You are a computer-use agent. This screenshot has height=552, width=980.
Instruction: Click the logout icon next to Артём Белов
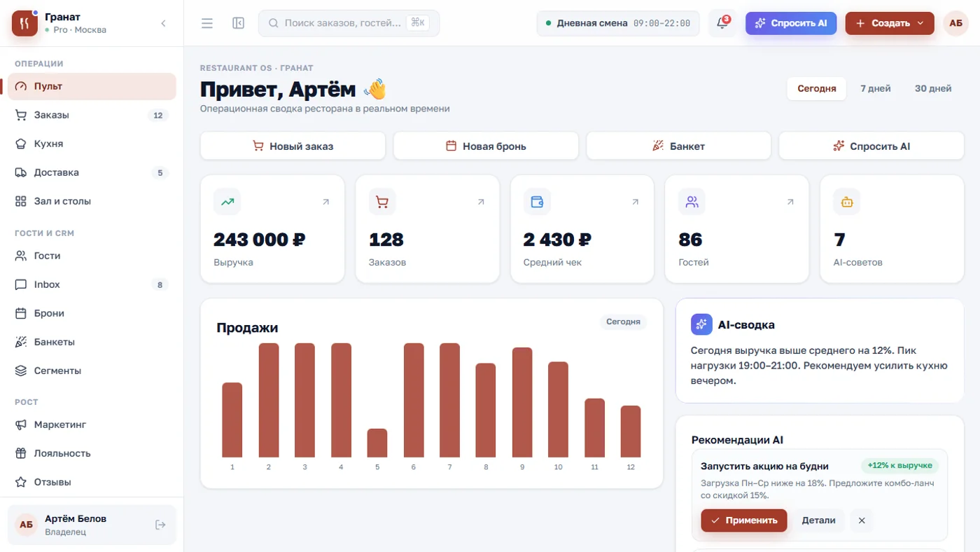pyautogui.click(x=160, y=525)
